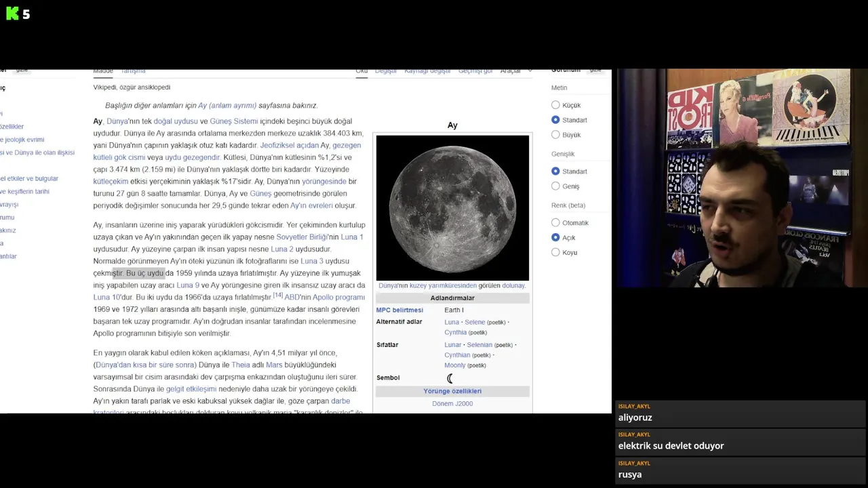Viewport: 868px width, 488px height.
Task: Select the Büyük text size option
Action: pos(555,135)
